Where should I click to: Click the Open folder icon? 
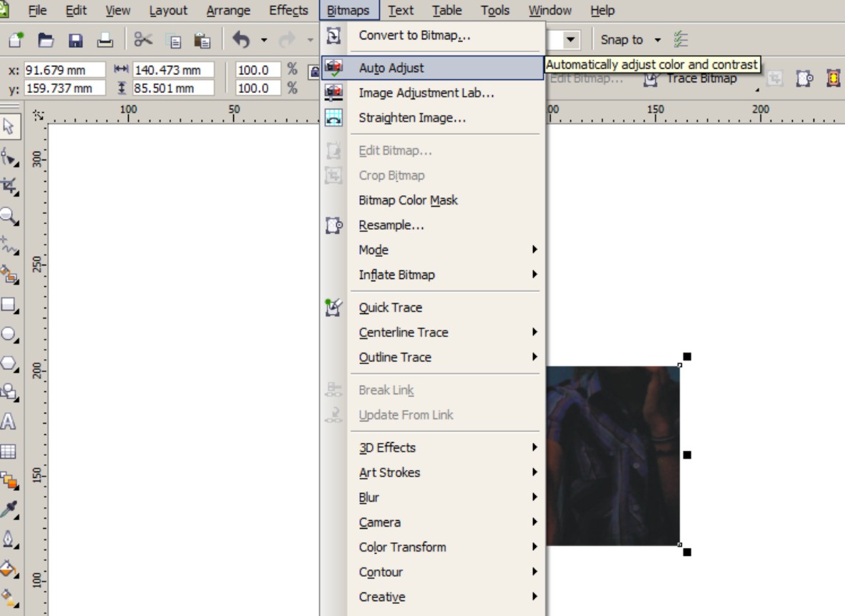tap(46, 40)
